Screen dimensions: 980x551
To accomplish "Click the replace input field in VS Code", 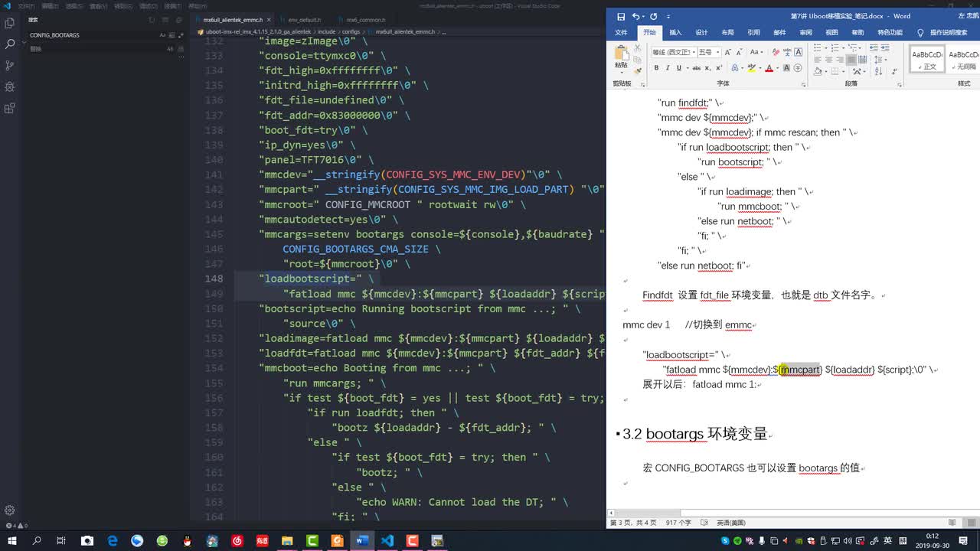I will tap(96, 49).
